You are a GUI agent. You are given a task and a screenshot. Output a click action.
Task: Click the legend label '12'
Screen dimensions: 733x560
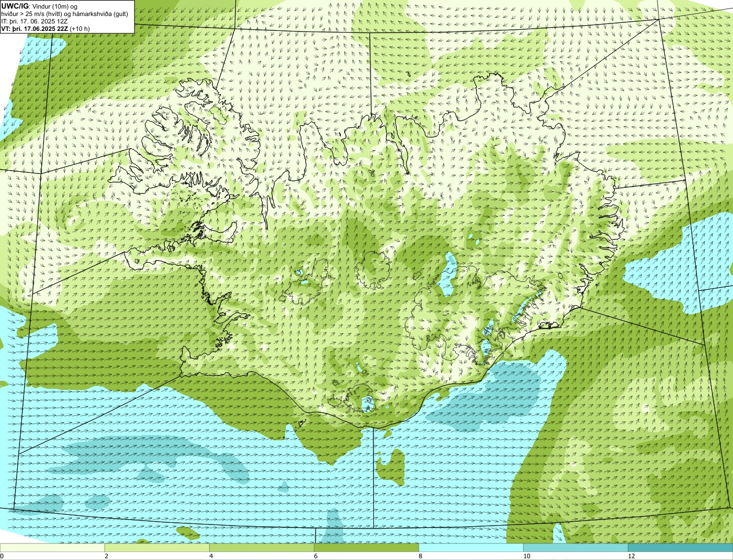click(630, 556)
